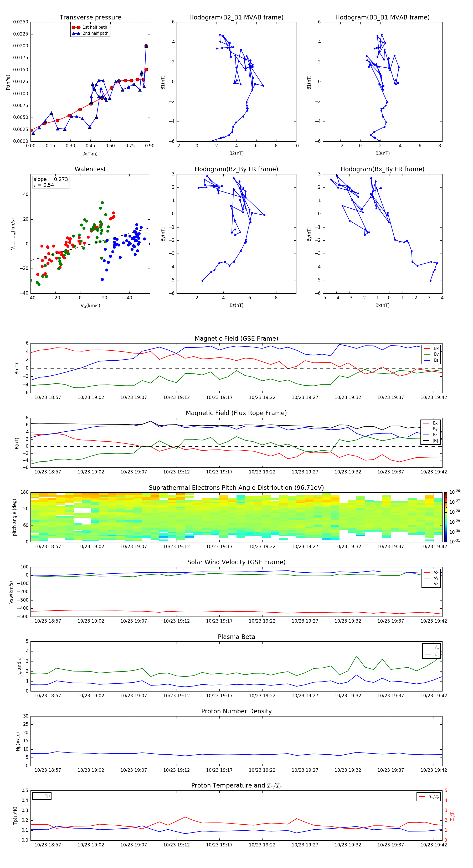Click the 'B2(nT)' x-axis label
Viewport: 473px width, 868px height.
[x=236, y=153]
